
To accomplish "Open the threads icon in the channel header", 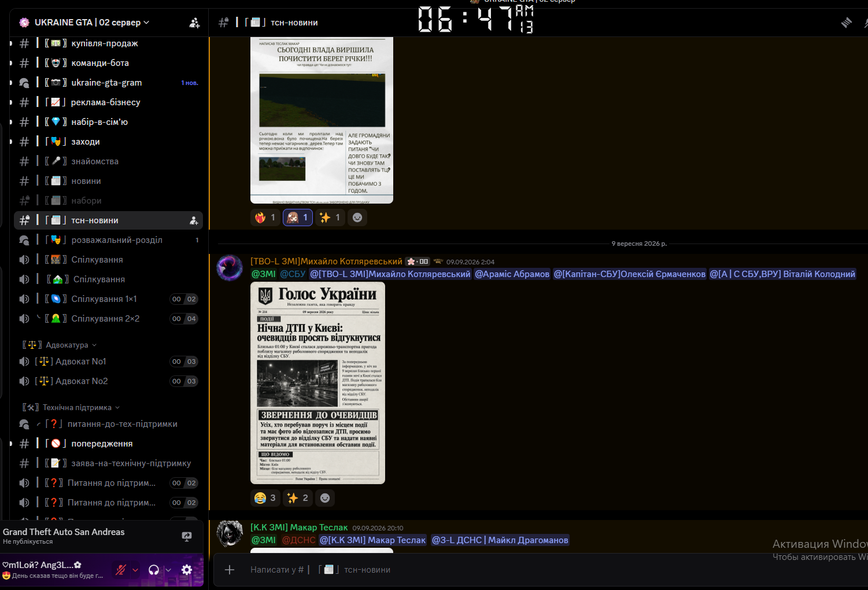I will click(x=847, y=23).
